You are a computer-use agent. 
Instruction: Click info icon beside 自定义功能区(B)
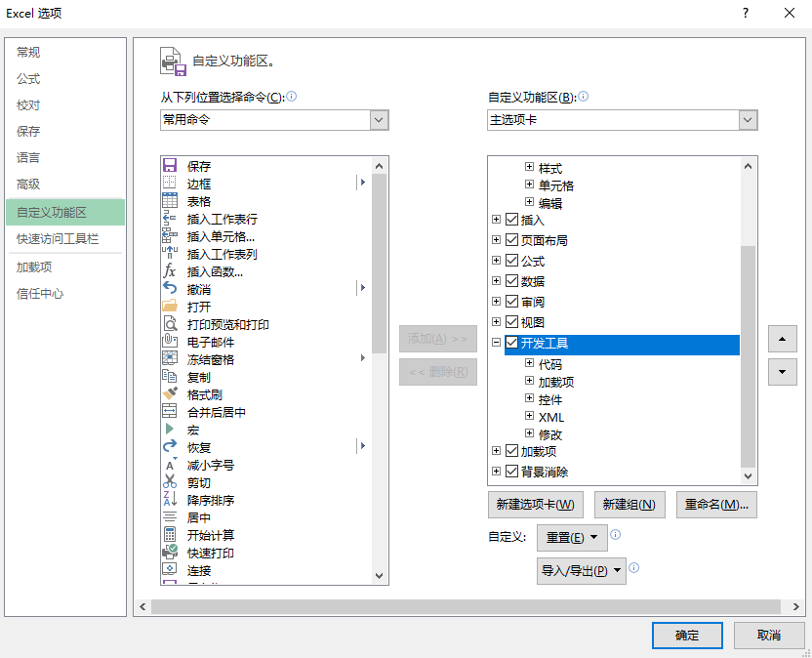(583, 97)
